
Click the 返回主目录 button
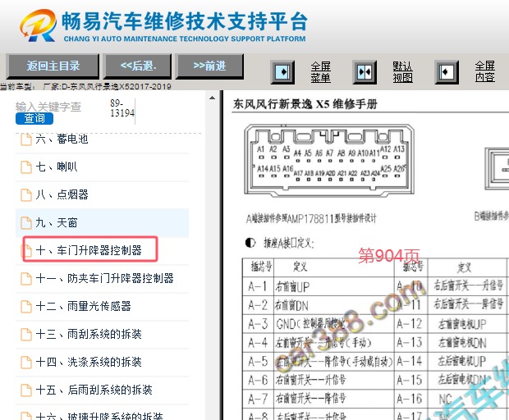[x=53, y=66]
